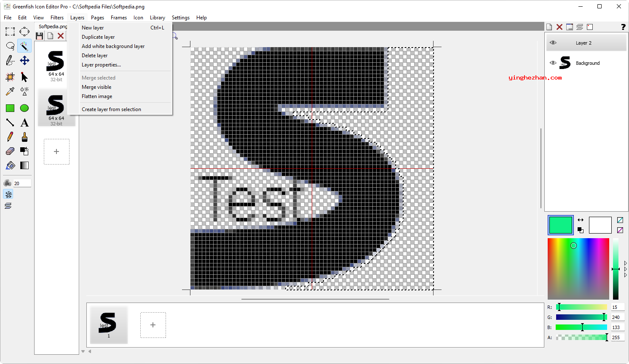This screenshot has width=629, height=364.
Task: Choose the Eraser tool
Action: point(10,151)
